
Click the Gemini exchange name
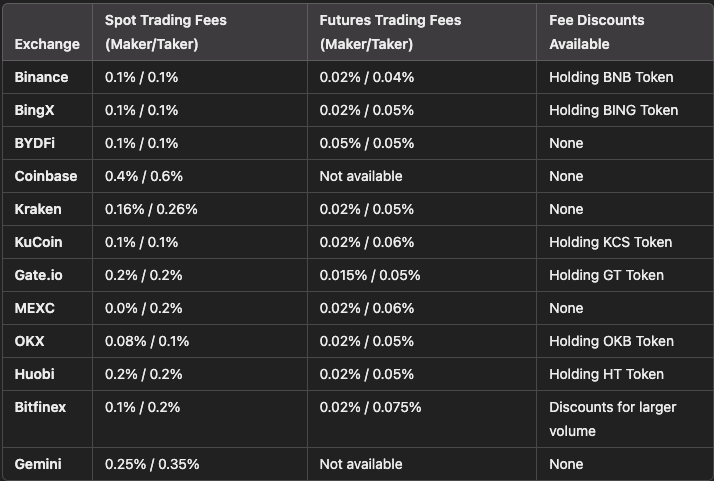(x=39, y=464)
